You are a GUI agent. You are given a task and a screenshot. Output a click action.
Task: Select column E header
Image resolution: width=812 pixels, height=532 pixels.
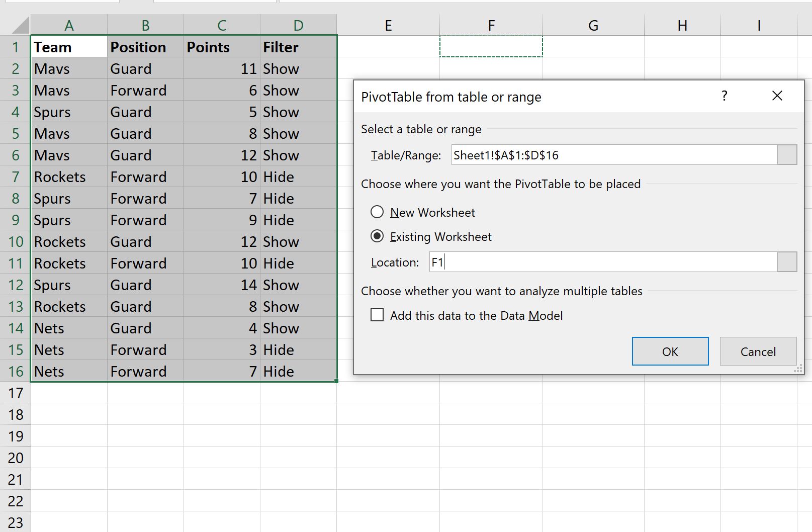(388, 25)
